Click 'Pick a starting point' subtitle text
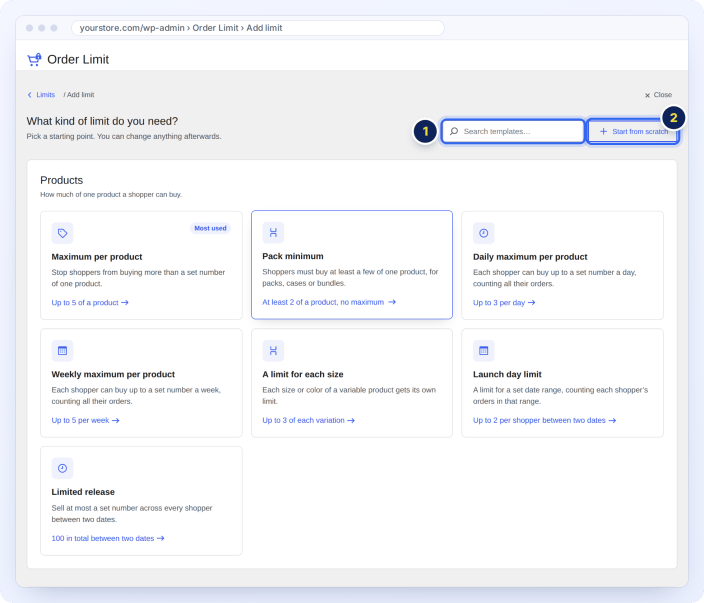The height and width of the screenshot is (603, 704). 124,136
